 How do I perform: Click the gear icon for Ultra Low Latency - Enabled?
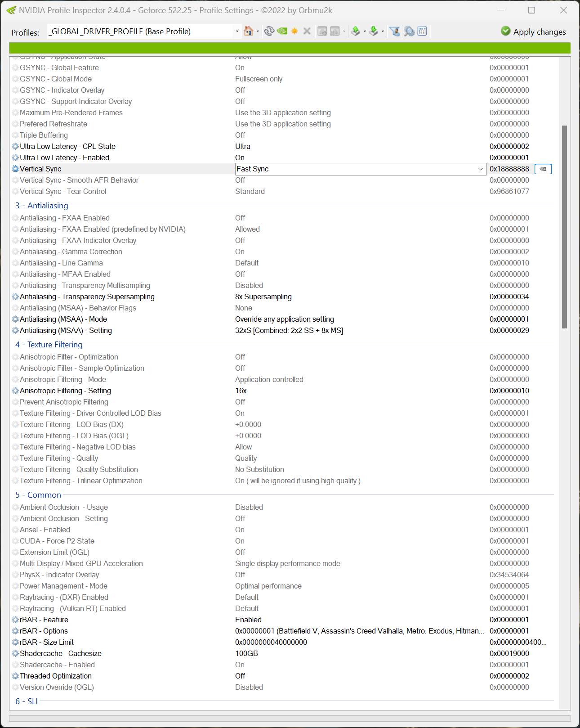click(x=15, y=158)
